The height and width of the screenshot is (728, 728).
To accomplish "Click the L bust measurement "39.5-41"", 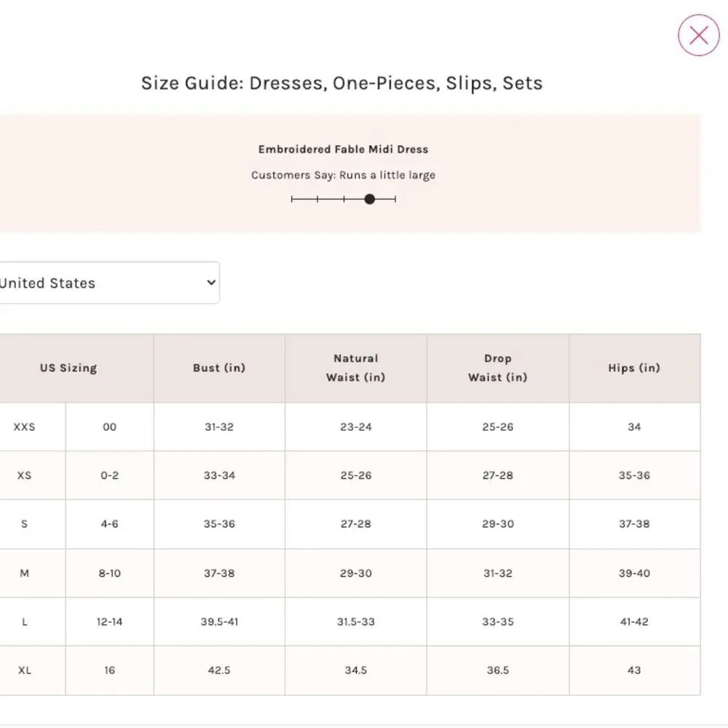I will click(219, 622).
